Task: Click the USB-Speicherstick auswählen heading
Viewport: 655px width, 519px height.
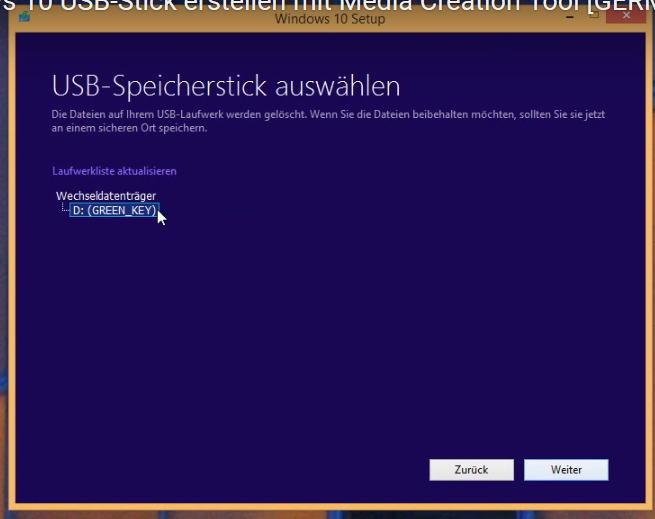Action: tap(226, 86)
